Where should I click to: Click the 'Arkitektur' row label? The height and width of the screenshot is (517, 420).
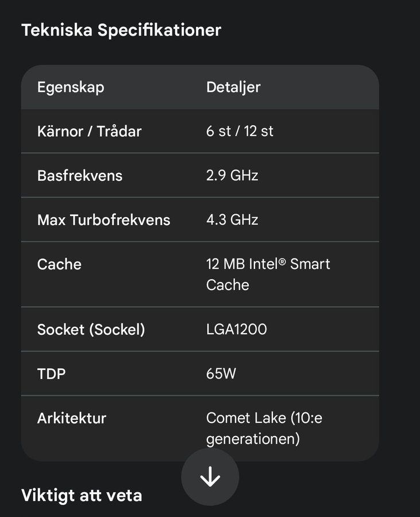click(72, 418)
